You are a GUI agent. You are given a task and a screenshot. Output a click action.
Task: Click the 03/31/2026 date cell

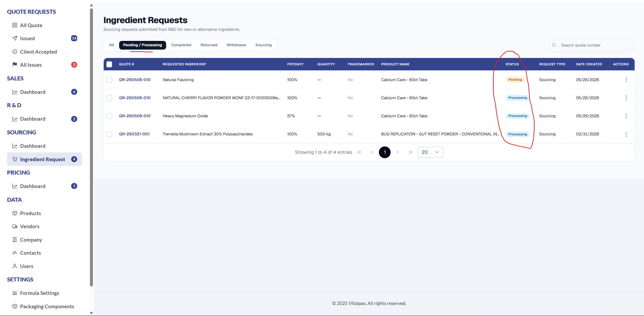[588, 134]
